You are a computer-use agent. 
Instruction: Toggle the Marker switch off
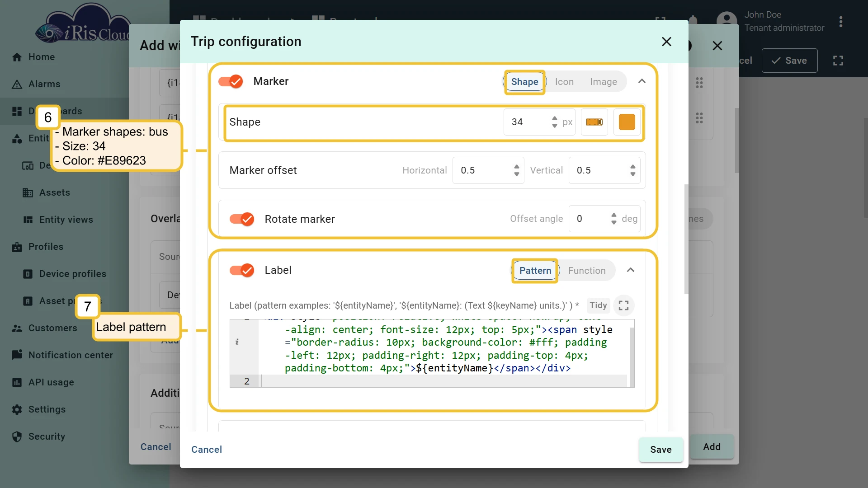coord(231,81)
